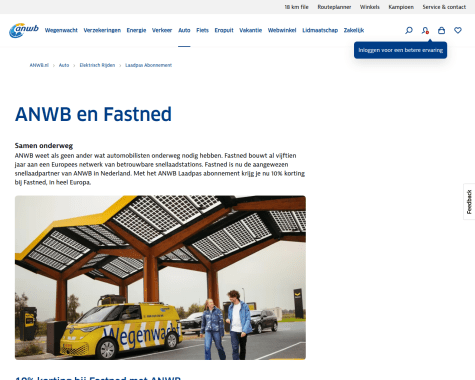
Task: Open the Routeplanner link
Action: pos(334,7)
